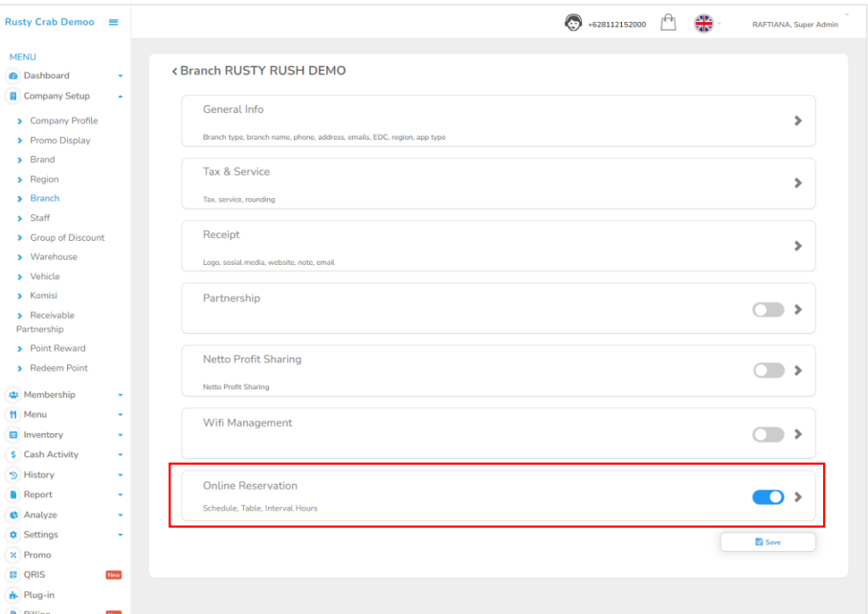
Task: Click the back arrow beside Branch RUSTY RUSH DEMO
Action: click(x=174, y=72)
